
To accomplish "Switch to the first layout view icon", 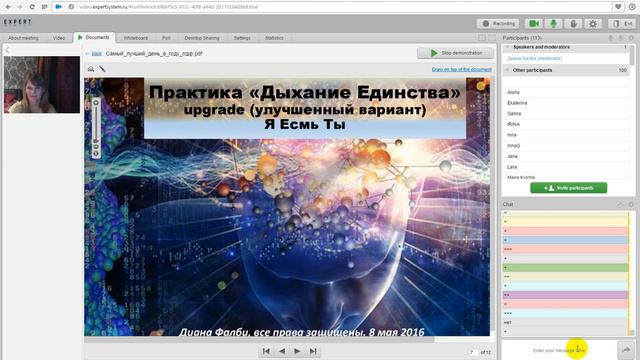I will point(482,38).
